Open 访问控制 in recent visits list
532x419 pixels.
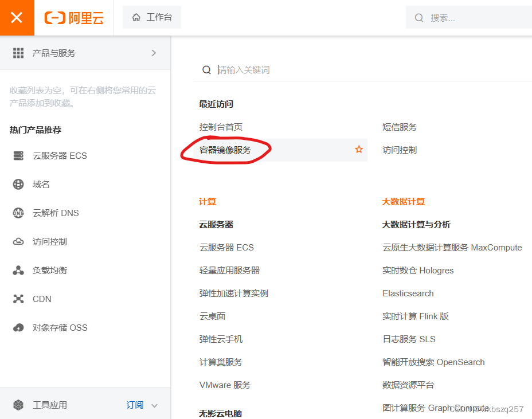point(400,150)
